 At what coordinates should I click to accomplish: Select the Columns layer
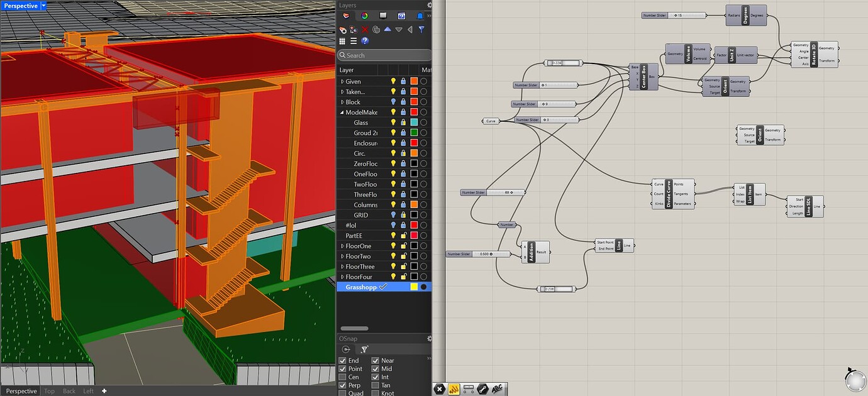[365, 205]
